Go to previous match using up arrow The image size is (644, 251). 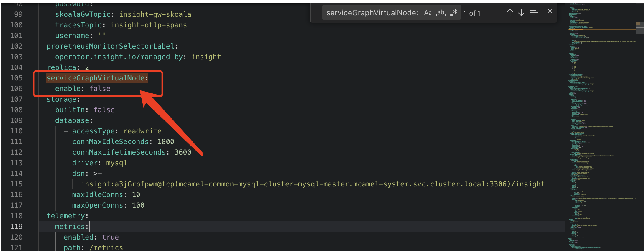[510, 12]
